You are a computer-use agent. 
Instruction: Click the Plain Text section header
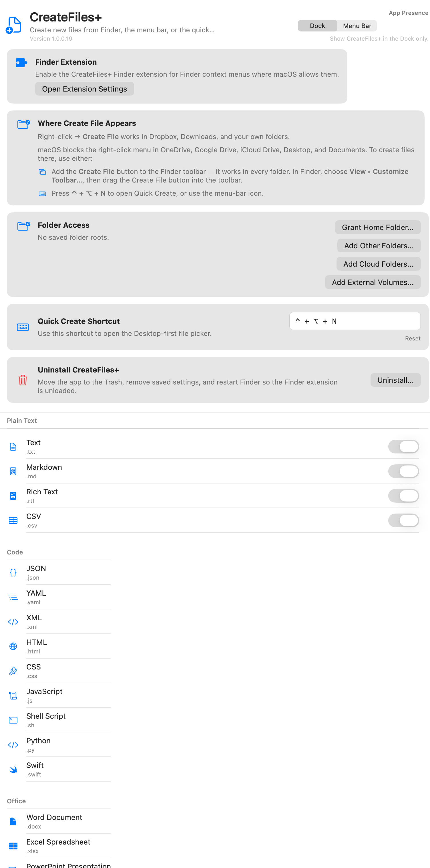(x=22, y=421)
